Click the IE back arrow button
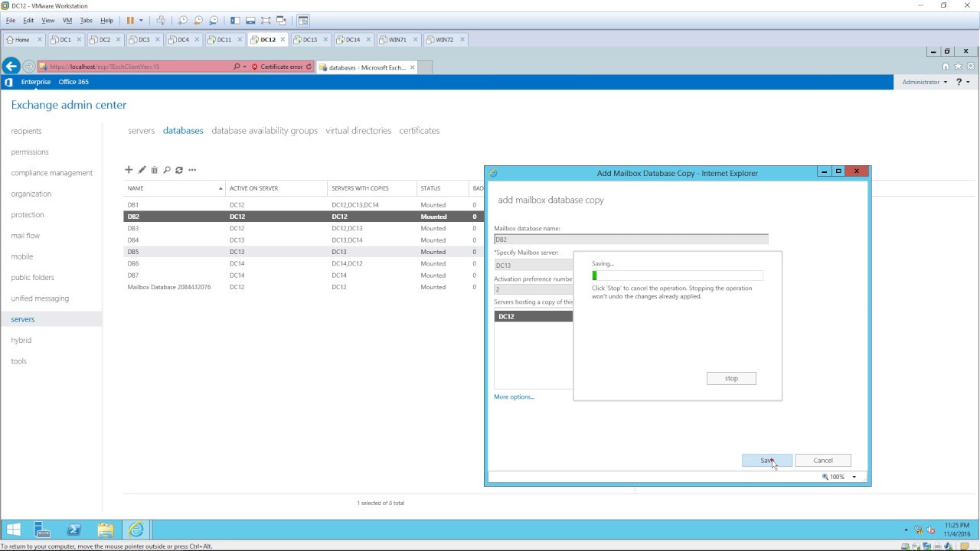The image size is (980, 551). 11,67
